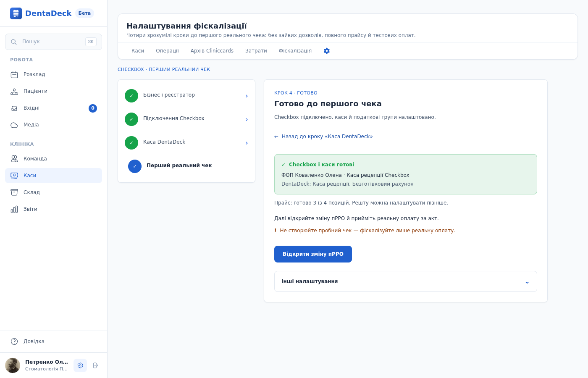Click Бізнес і реєстратор step label
The width and height of the screenshot is (588, 378).
tap(169, 95)
